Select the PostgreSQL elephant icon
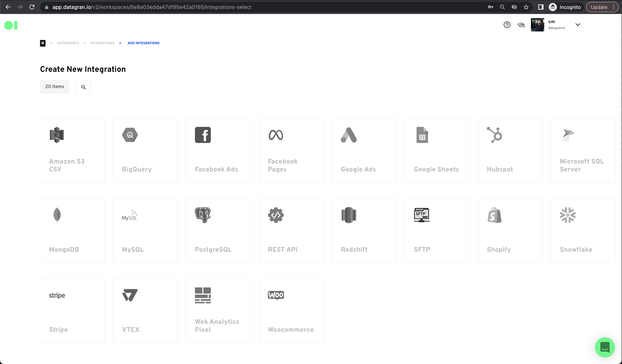 coord(203,215)
